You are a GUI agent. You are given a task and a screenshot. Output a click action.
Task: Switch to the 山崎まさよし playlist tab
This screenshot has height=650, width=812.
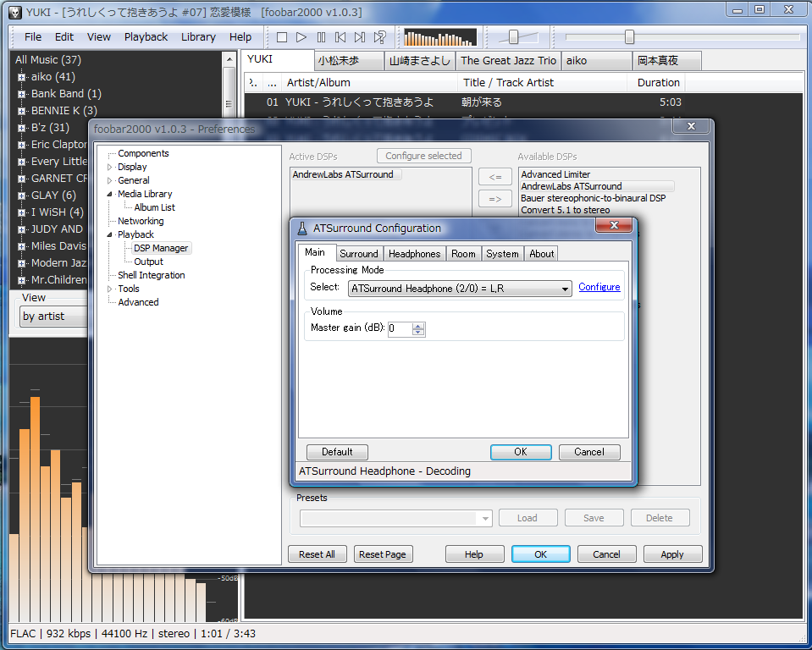419,61
